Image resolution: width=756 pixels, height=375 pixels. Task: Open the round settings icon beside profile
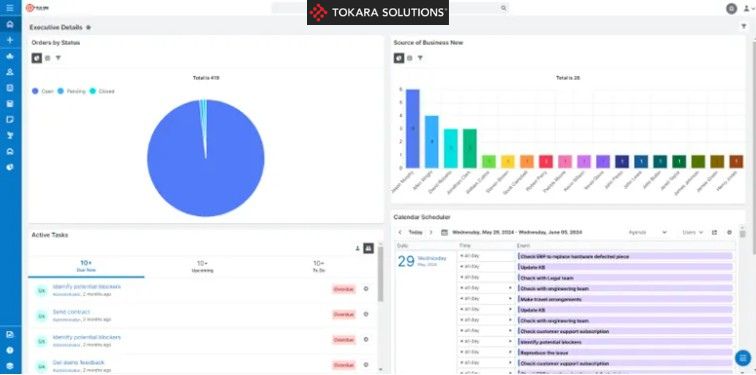731,8
